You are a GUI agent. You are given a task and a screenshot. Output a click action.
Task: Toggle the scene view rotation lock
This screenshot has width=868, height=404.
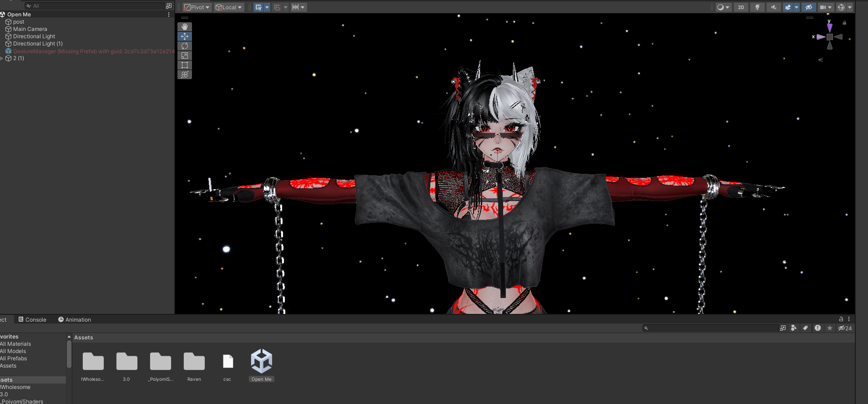click(844, 23)
